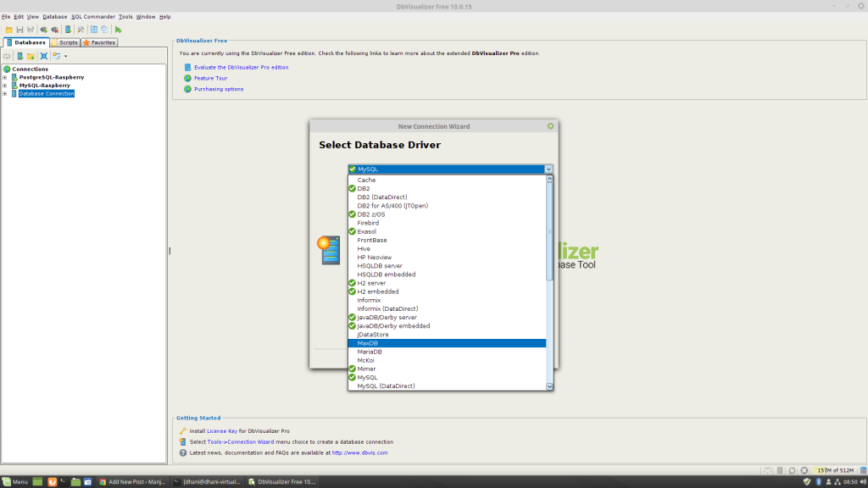Open the Tools menu
The image size is (868, 488).
[125, 17]
